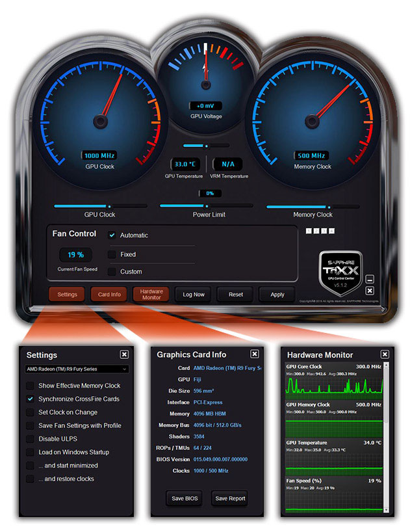Open the AMD Radeon R9 Fury Series dropdown
This screenshot has width=410, height=532.
pos(76,369)
